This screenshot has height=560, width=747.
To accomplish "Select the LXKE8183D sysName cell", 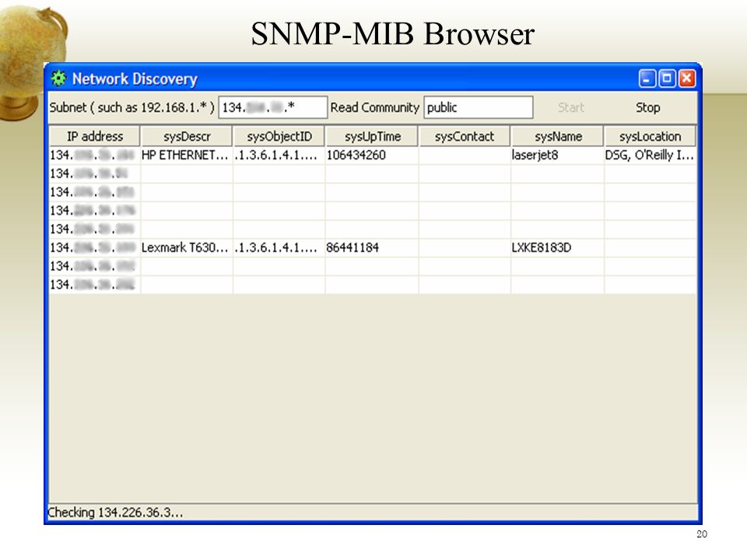I will coord(557,247).
